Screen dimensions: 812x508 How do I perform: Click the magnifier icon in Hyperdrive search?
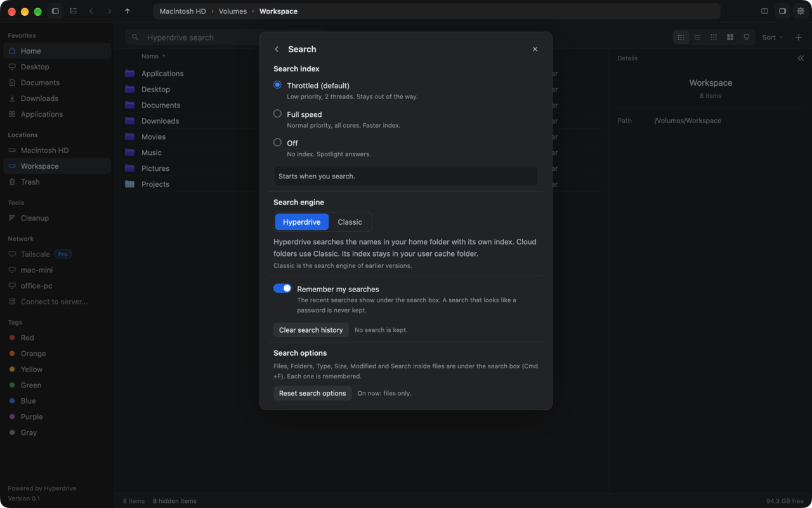pyautogui.click(x=135, y=37)
